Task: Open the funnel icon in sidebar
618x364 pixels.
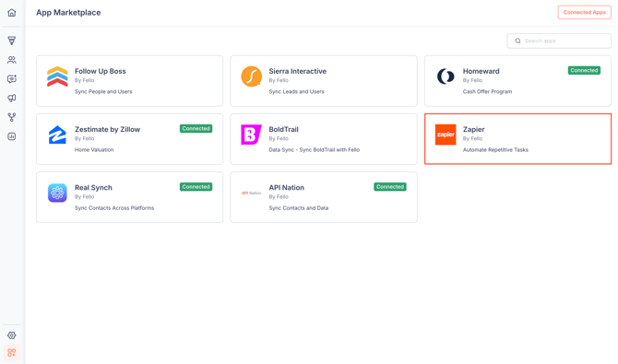Action: [12, 41]
